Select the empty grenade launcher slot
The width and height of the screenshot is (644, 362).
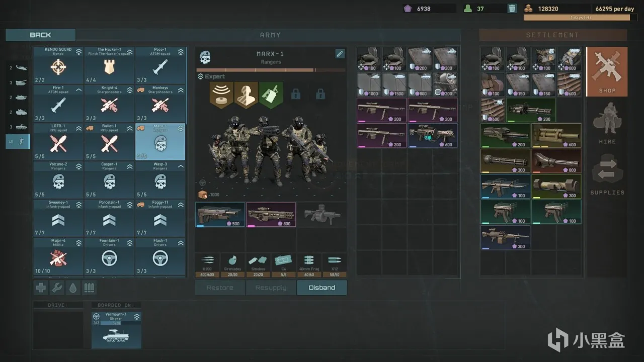[x=321, y=215]
